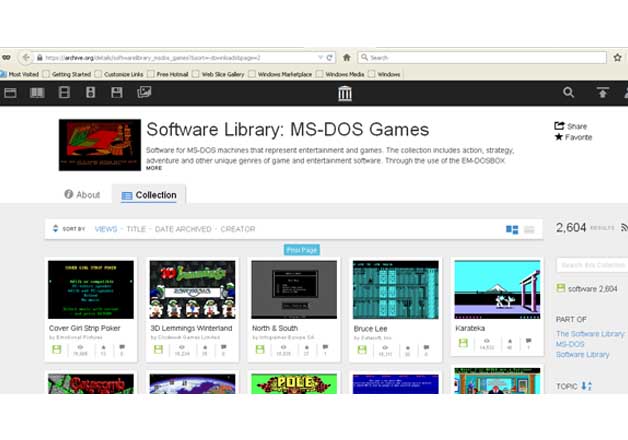This screenshot has height=440, width=628.
Task: Open Most Visited bookmark
Action: pos(20,74)
